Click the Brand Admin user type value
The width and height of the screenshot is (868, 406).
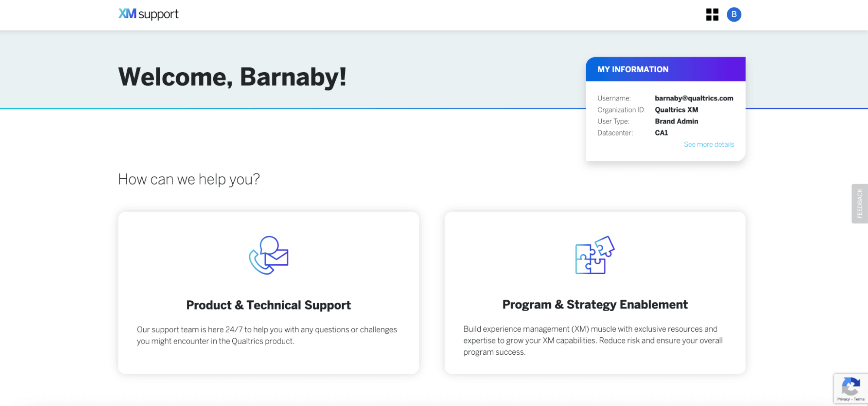pos(677,121)
